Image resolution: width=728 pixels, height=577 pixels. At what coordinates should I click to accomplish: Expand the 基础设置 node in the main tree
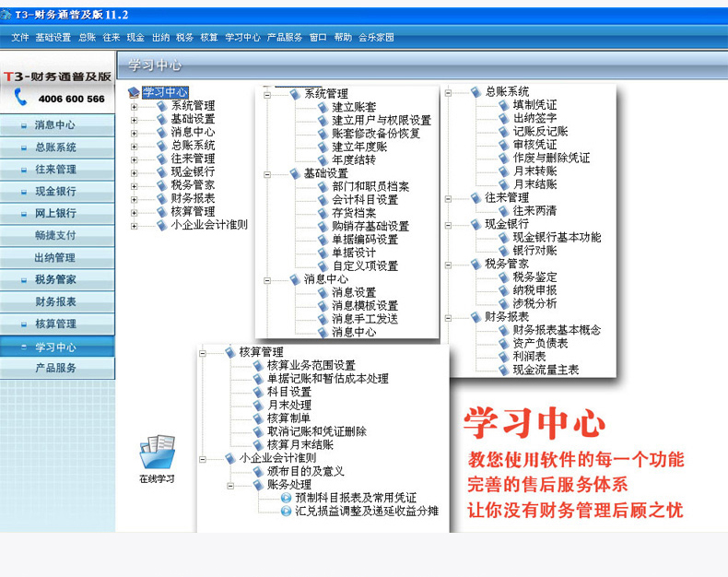point(135,120)
